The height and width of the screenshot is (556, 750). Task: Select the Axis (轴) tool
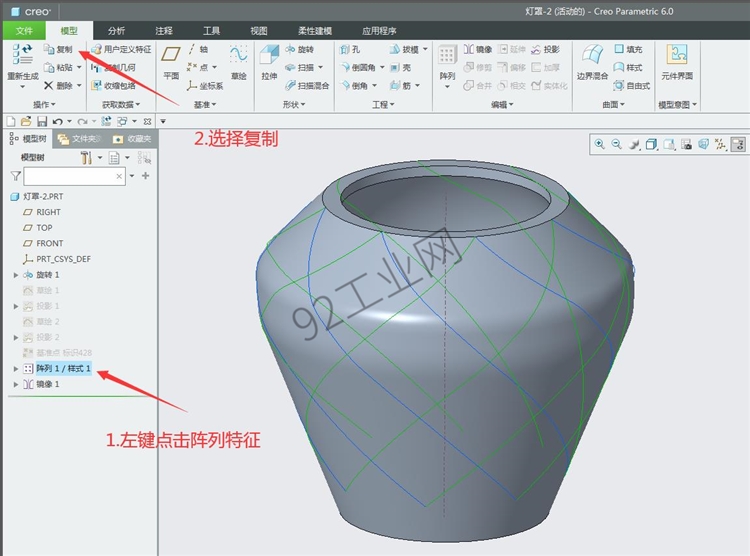(198, 49)
